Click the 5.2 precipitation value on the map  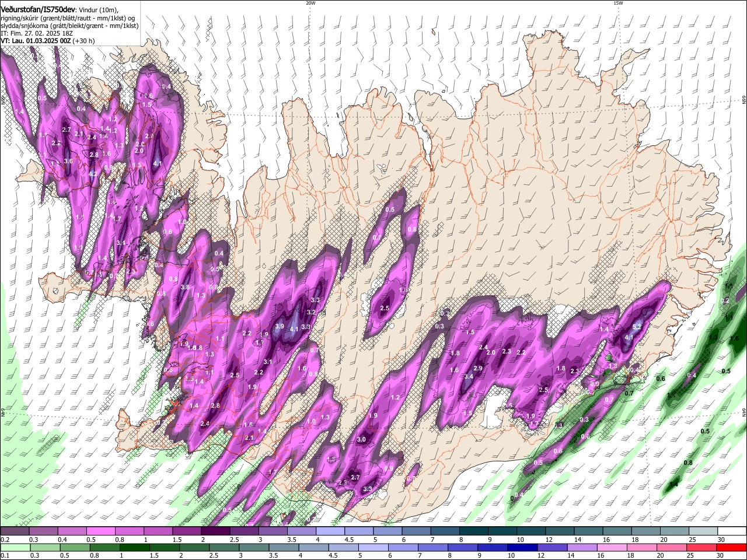(x=637, y=327)
